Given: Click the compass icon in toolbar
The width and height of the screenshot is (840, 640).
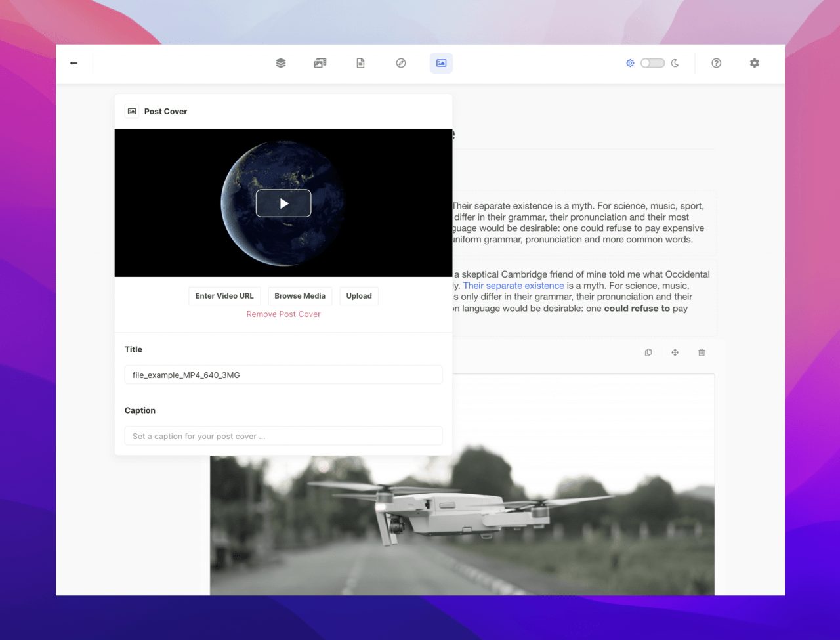Looking at the screenshot, I should pyautogui.click(x=401, y=63).
